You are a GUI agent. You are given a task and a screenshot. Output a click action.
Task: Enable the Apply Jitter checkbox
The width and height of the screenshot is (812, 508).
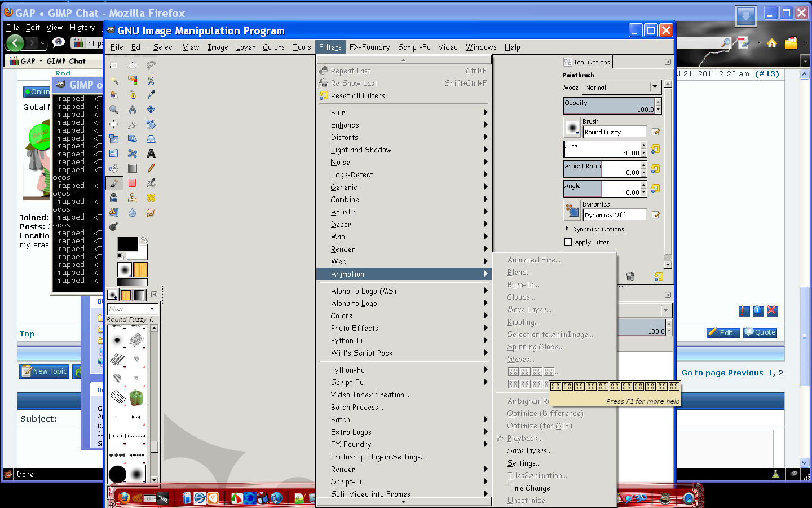tap(568, 242)
